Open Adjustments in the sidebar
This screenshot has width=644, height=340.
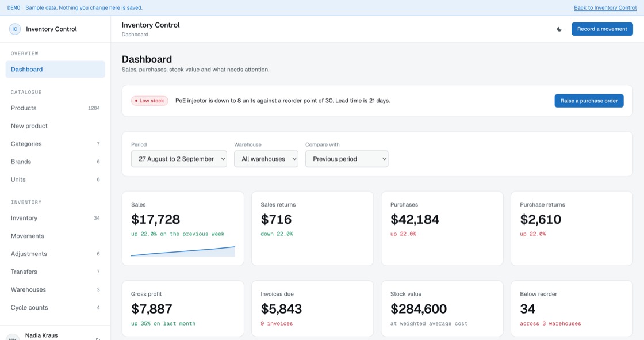click(55, 254)
